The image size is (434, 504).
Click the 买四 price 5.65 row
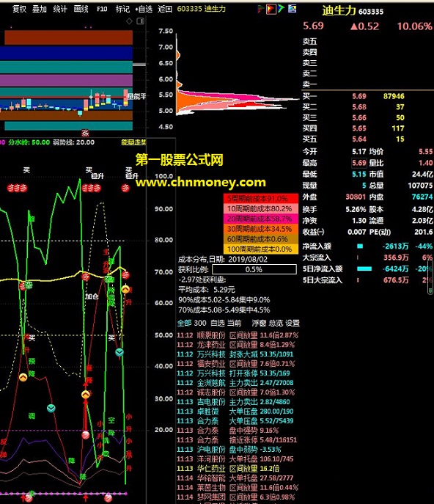click(353, 128)
